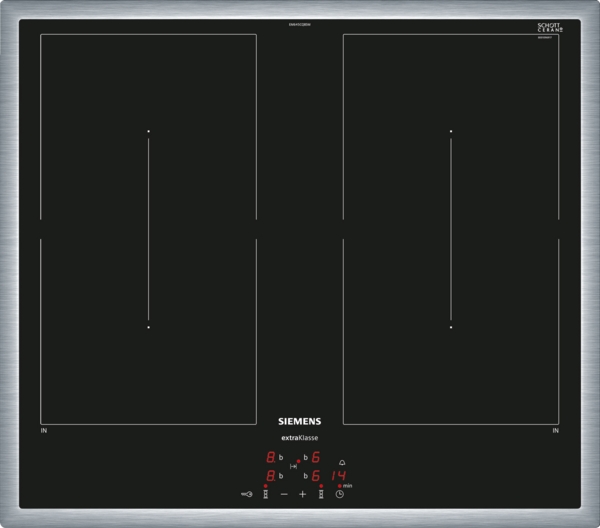
Task: Tap the right cooking zone select icon
Action: (321, 494)
